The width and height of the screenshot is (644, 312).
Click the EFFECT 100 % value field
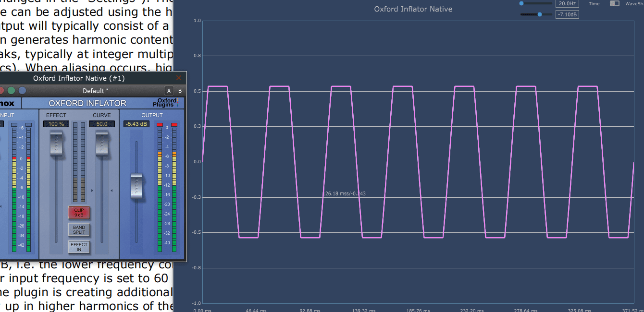point(56,124)
